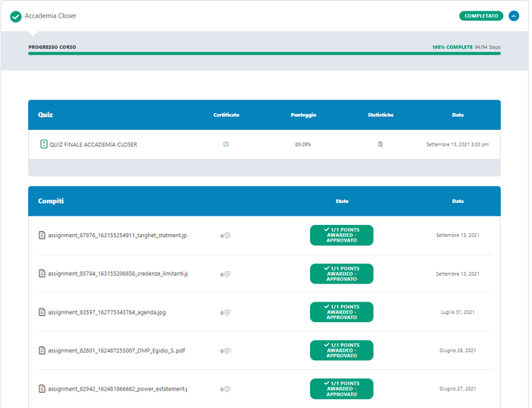This screenshot has width=532, height=408.
Task: View comments on targhet_statment assignment
Action: (226, 236)
